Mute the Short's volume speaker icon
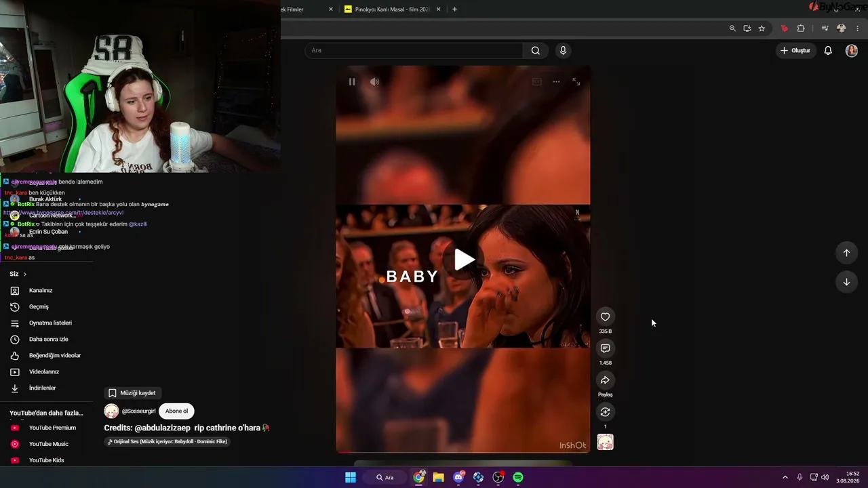The image size is (868, 488). pos(374,82)
